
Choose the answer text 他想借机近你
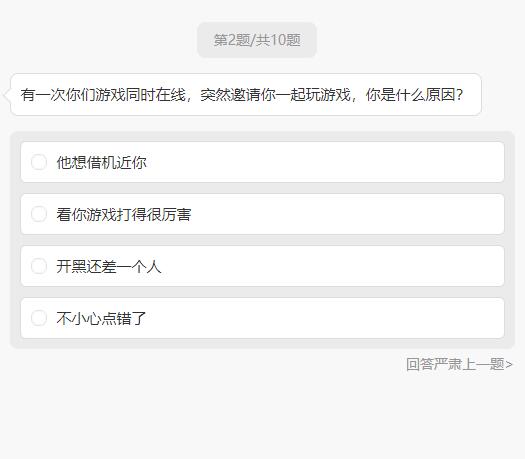point(101,162)
